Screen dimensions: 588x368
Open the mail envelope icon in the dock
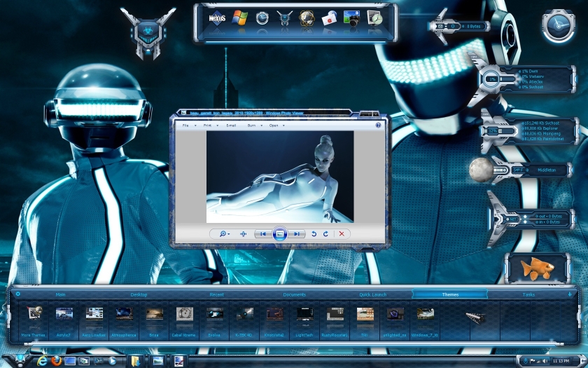click(330, 18)
